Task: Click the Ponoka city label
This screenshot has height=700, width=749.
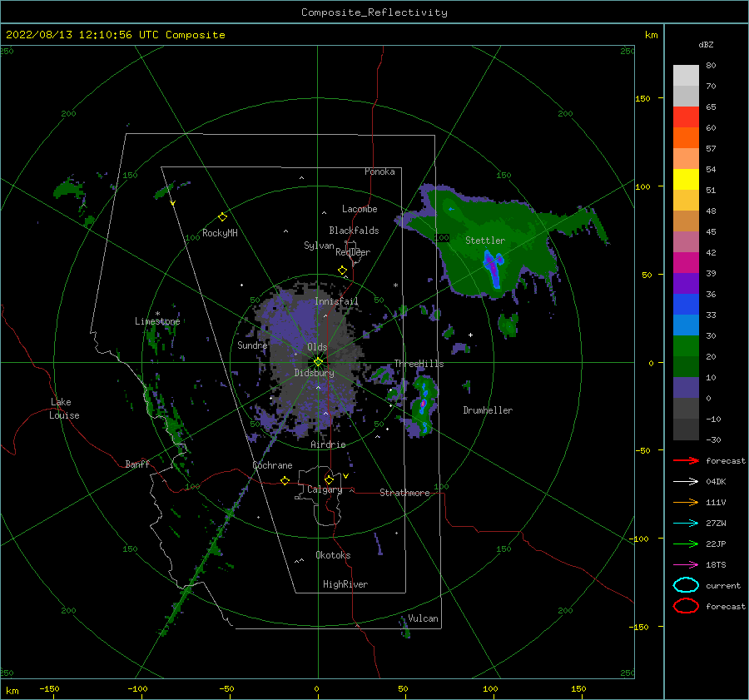Action: (379, 171)
